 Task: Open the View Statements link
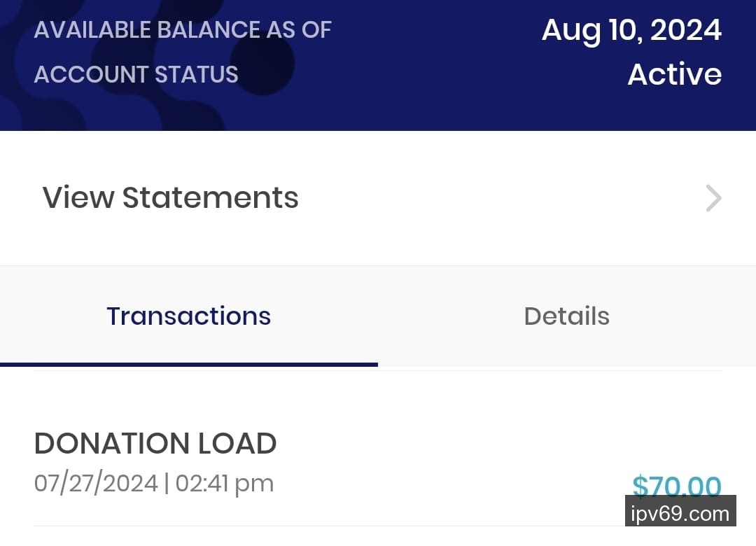[x=171, y=198]
